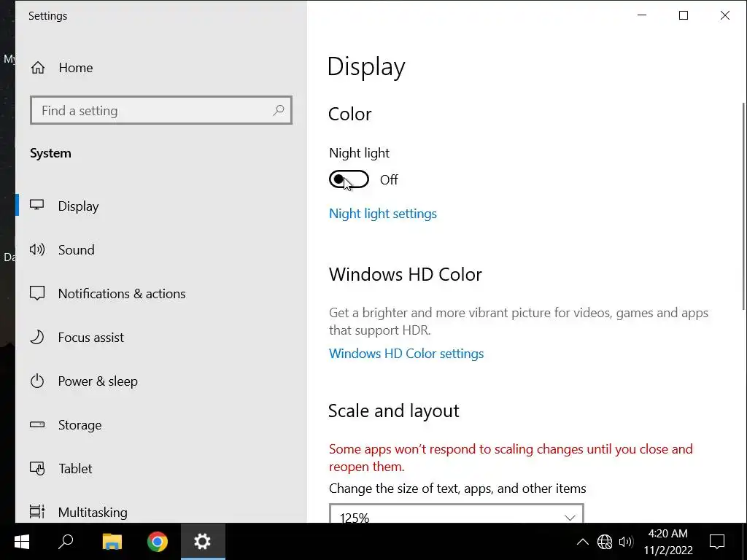This screenshot has height=560, width=747.
Task: Click the Display monitor icon in sidebar
Action: pos(36,205)
